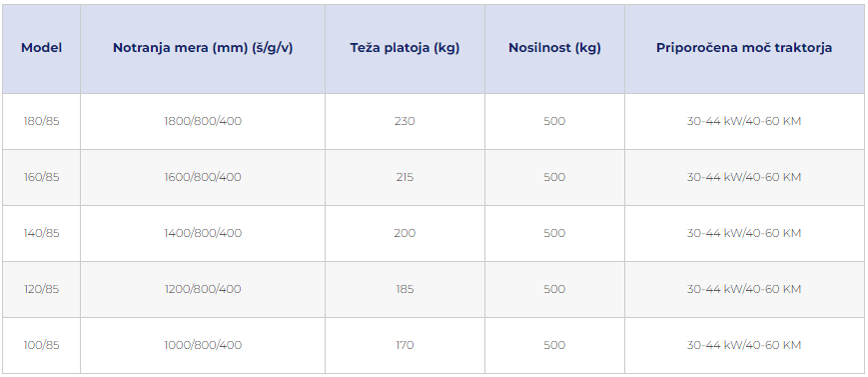Click the 1600/800/400 dimension cell
868x377 pixels.
coord(203,177)
